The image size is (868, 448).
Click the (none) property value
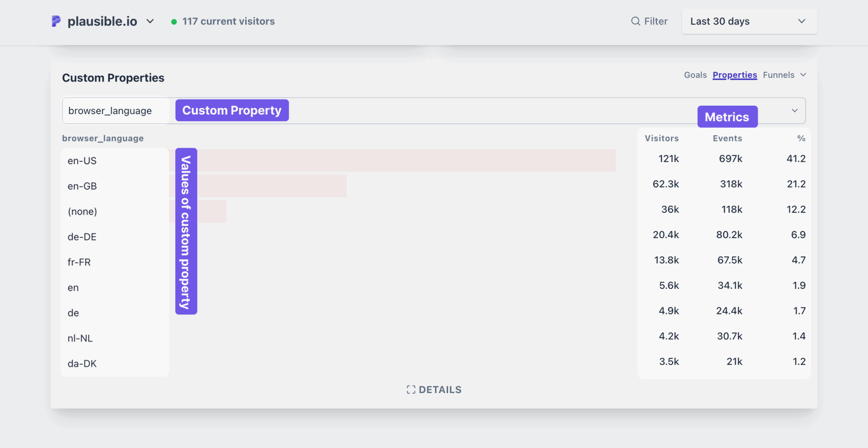[x=82, y=212]
